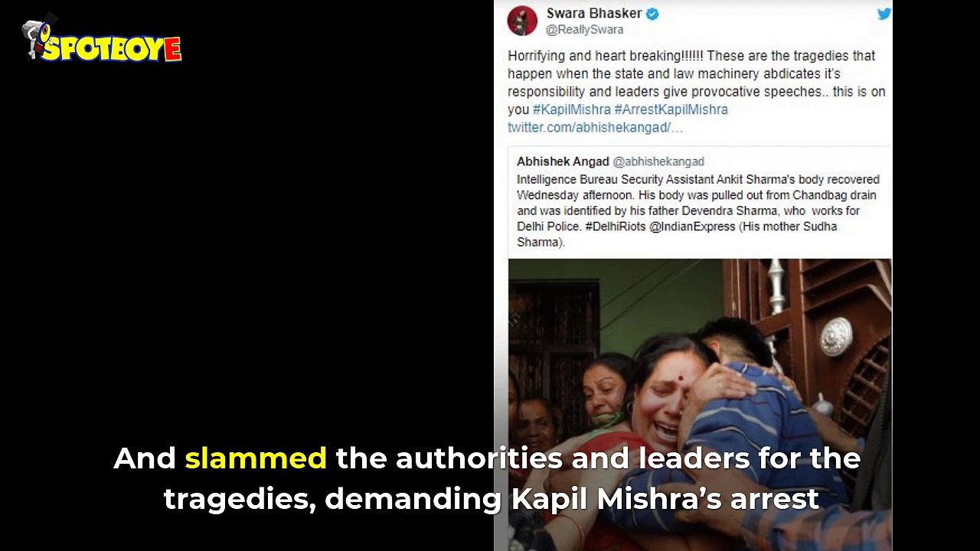Click the camera mascot in the logo
980x551 pixels.
tap(38, 36)
